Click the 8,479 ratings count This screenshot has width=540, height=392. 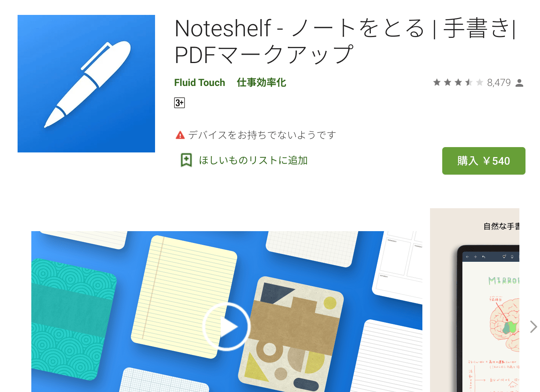(499, 83)
